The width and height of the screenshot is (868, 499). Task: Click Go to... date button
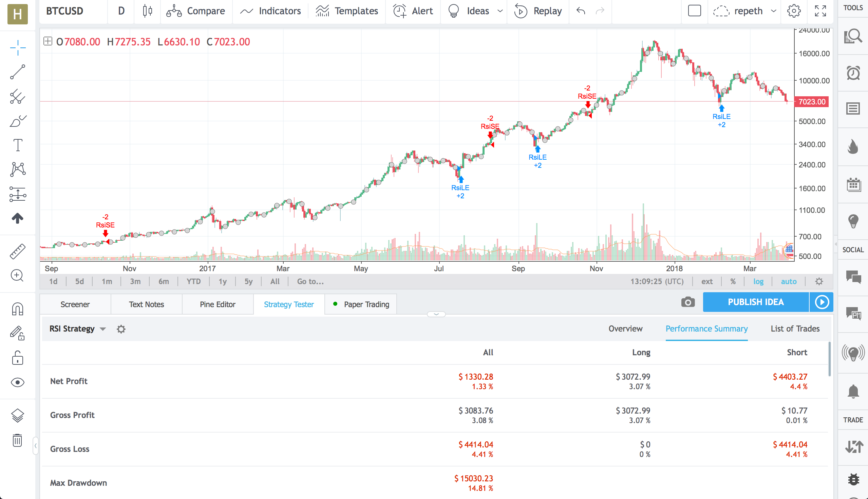[x=310, y=281]
